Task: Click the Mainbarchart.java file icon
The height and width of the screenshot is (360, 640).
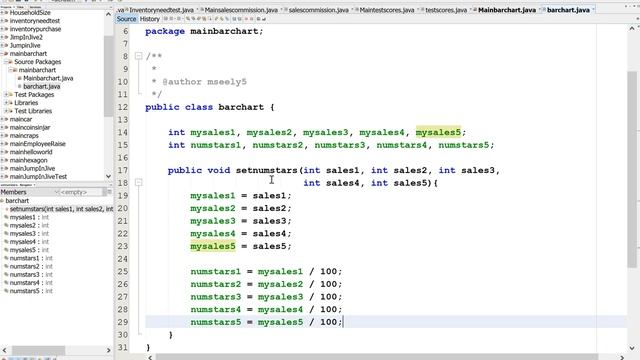Action: tap(20, 78)
